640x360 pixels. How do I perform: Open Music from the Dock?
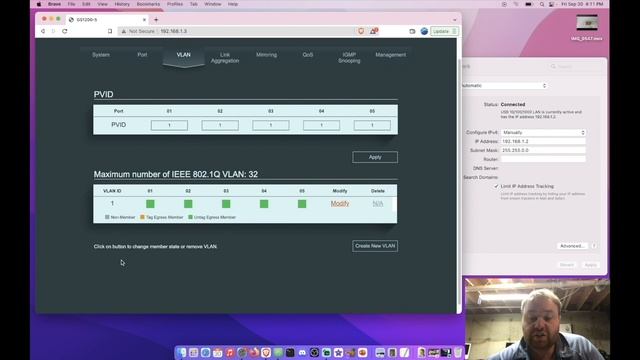[x=230, y=352]
